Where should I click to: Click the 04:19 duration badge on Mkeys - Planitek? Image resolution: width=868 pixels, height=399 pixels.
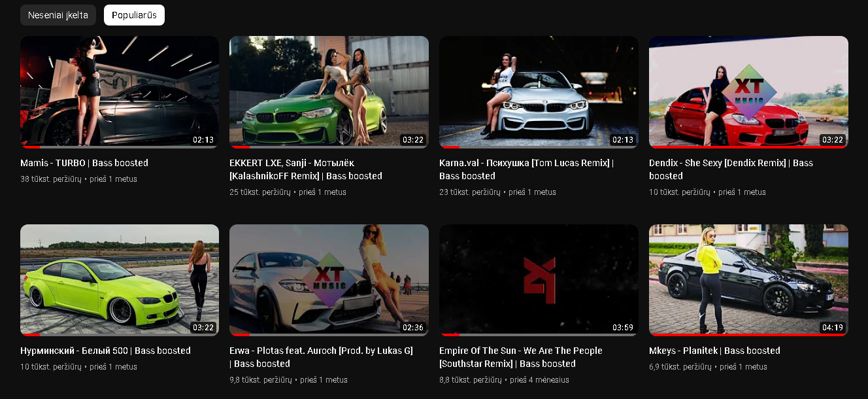coord(833,327)
